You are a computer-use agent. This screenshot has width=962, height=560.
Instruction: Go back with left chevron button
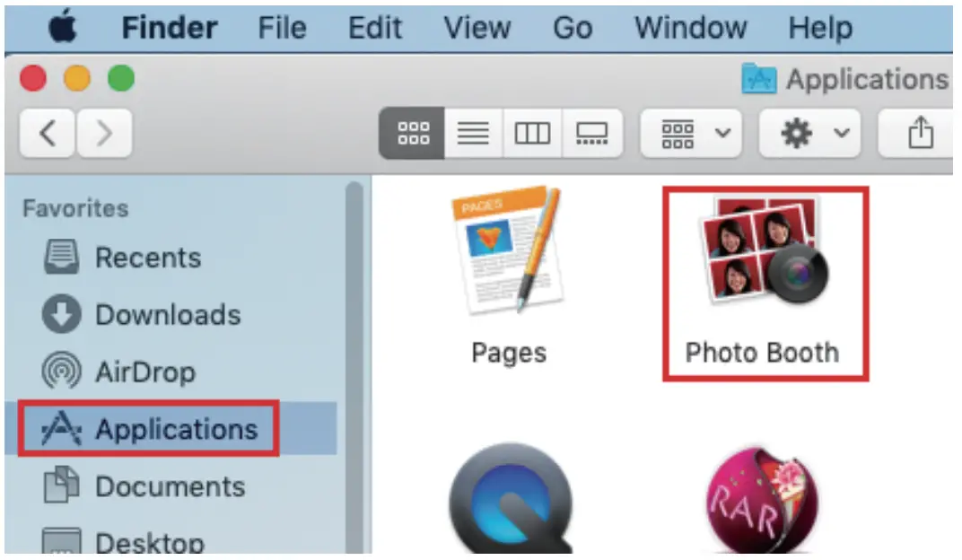(48, 133)
